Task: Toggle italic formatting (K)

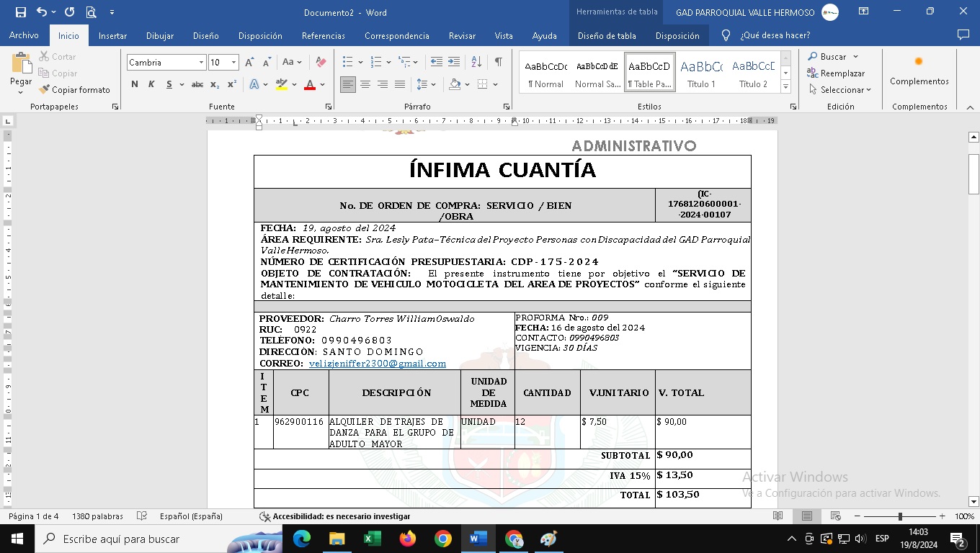Action: pos(151,85)
